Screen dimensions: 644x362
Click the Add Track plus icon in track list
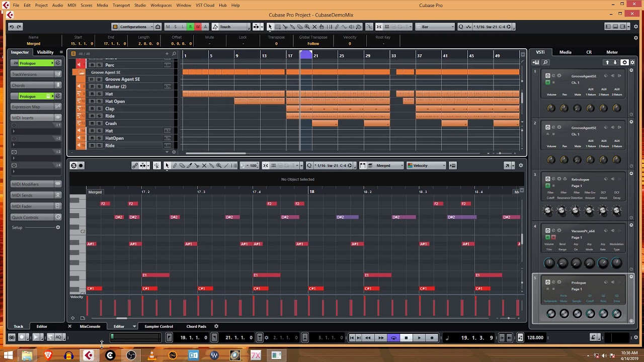click(167, 54)
